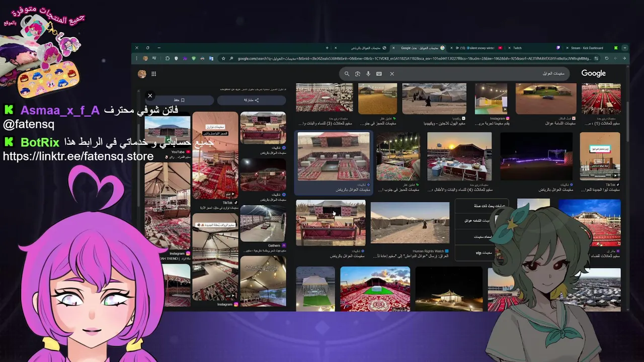Close the image preview side panel
Viewport: 644px width, 362px height.
[x=150, y=96]
